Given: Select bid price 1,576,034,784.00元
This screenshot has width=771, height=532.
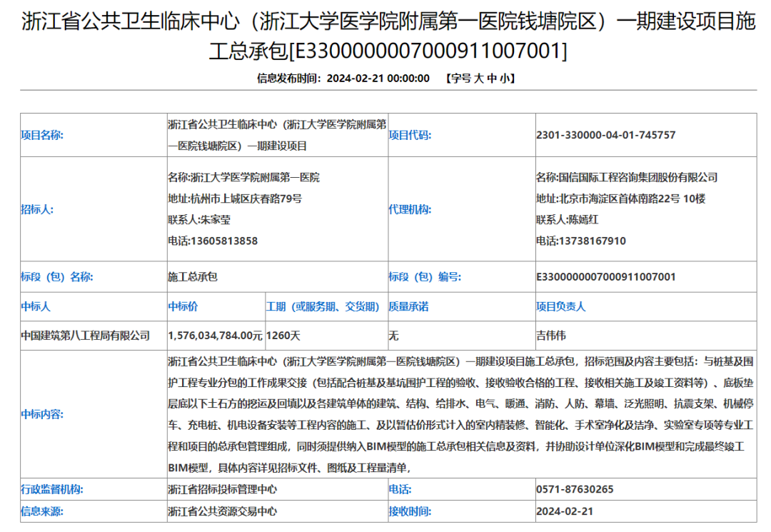Looking at the screenshot, I should tap(216, 336).
